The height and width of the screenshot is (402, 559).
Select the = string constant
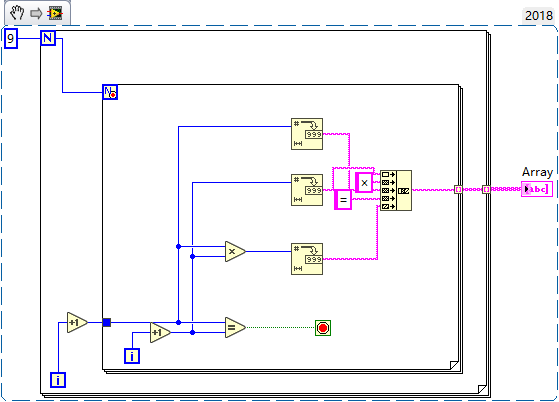click(x=343, y=200)
